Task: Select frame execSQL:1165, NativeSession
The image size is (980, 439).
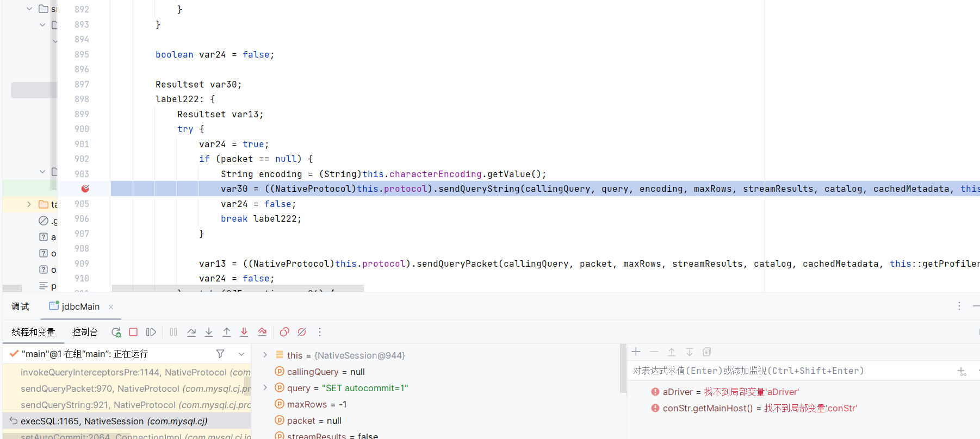Action: 127,421
